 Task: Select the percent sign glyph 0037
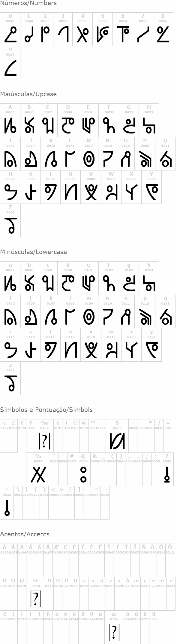coord(38,469)
